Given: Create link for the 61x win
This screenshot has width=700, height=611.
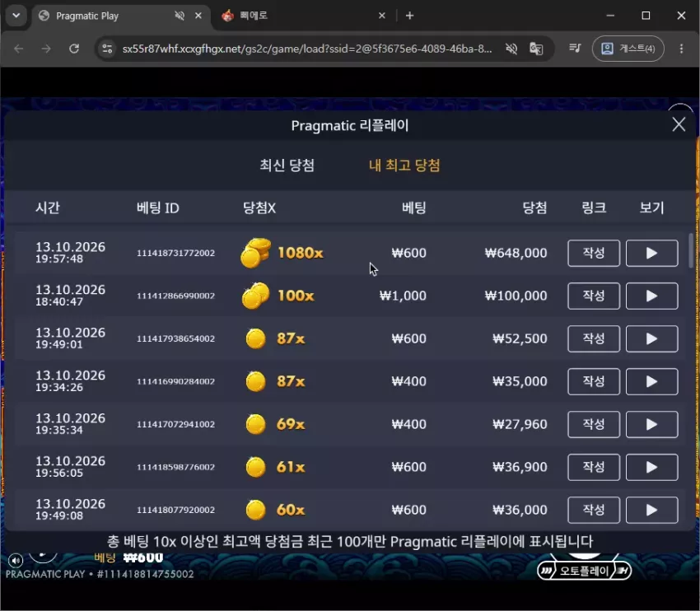Looking at the screenshot, I should [594, 467].
